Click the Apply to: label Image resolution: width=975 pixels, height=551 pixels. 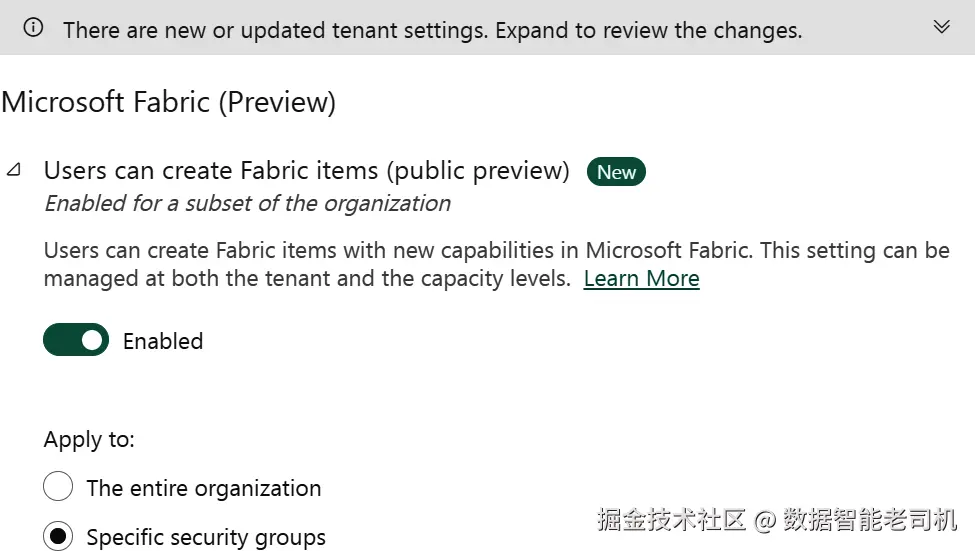[x=89, y=440]
